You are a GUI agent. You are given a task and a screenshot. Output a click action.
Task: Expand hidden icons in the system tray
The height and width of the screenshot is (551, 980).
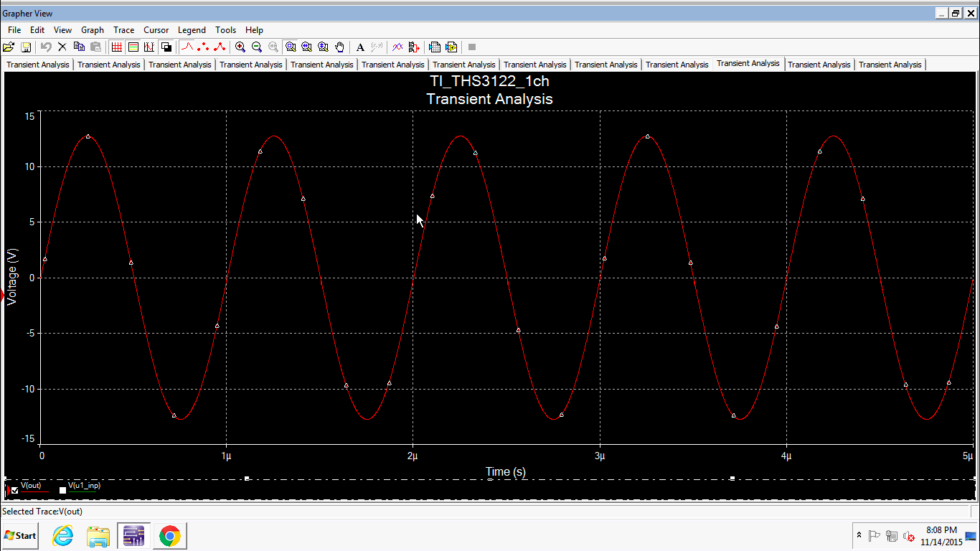click(x=859, y=535)
